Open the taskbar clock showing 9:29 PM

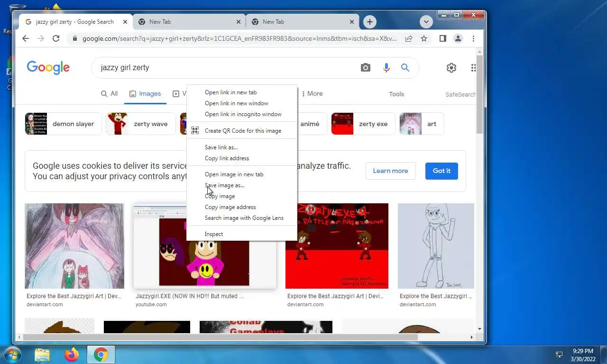(583, 355)
